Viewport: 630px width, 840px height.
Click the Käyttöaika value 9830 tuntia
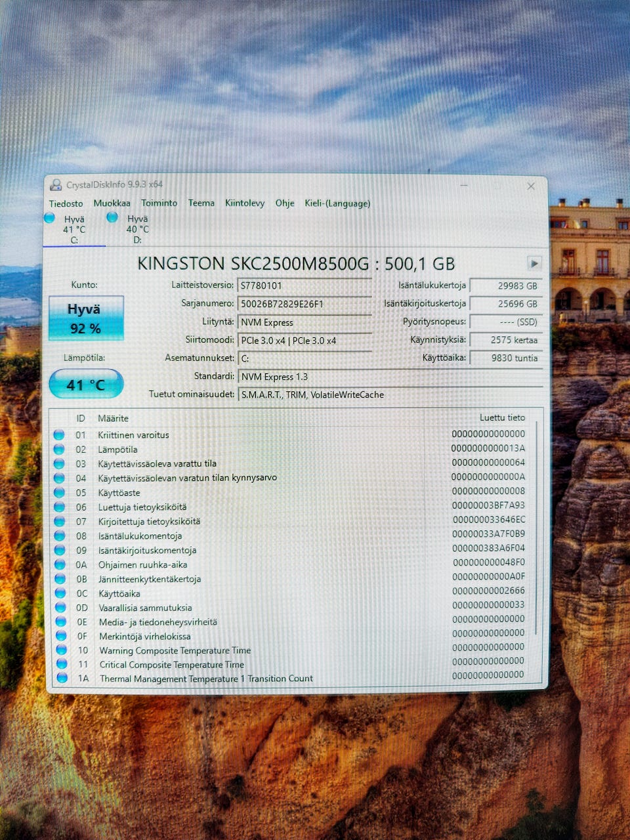(506, 358)
